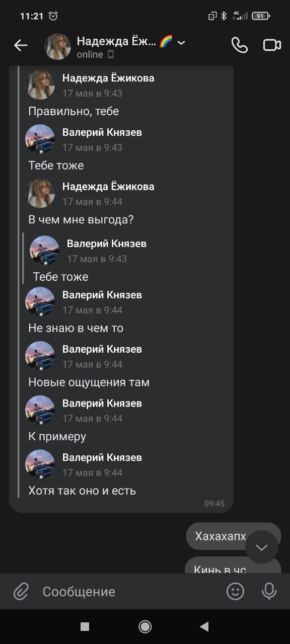290x644 pixels.
Task: Tap the back arrow in chat header
Action: pos(21,46)
